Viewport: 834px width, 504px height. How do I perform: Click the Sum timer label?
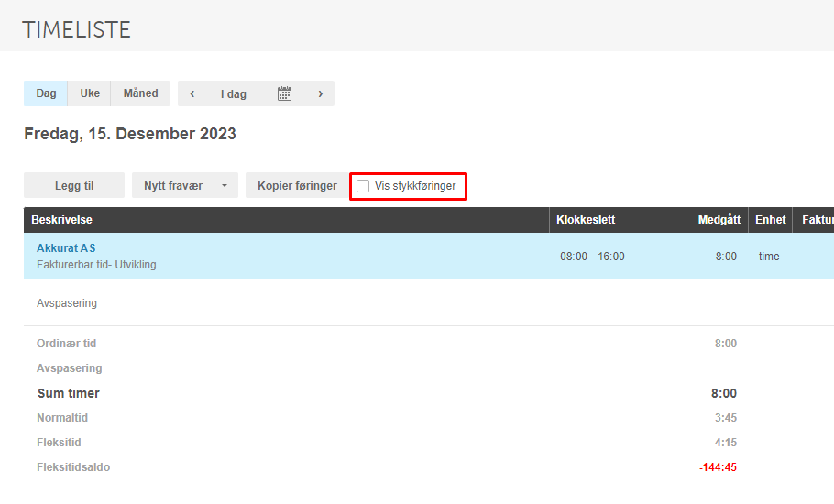(x=68, y=393)
